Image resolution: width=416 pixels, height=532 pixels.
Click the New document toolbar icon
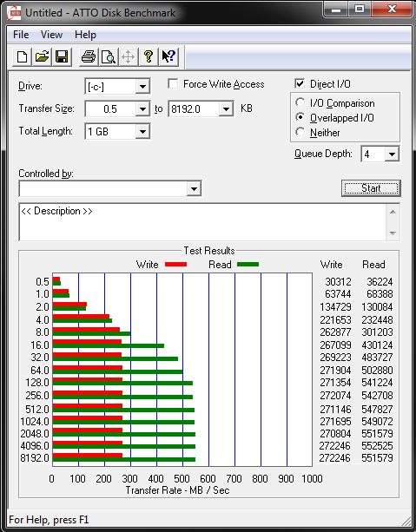23,56
